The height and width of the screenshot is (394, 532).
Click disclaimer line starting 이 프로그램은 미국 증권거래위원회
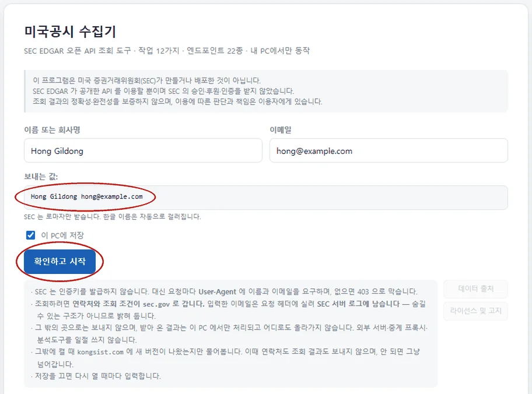coord(146,80)
